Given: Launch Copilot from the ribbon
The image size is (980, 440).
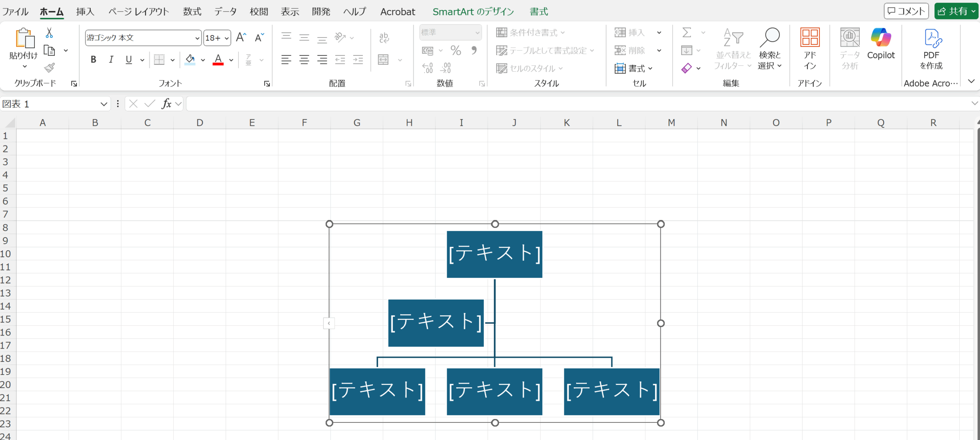Looking at the screenshot, I should tap(881, 44).
